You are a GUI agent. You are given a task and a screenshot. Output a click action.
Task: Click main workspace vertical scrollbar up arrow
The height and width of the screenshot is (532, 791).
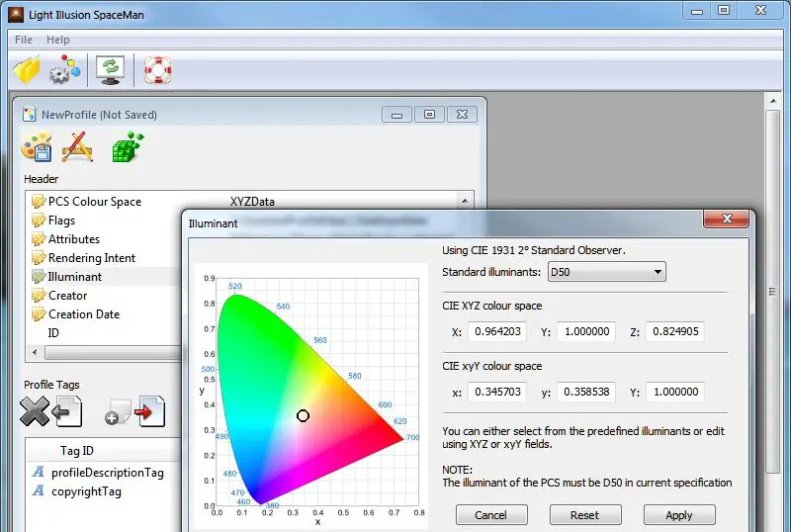[773, 101]
